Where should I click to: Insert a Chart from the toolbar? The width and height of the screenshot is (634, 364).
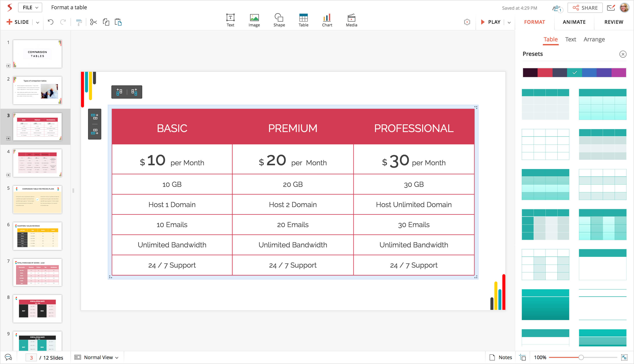[x=327, y=20]
